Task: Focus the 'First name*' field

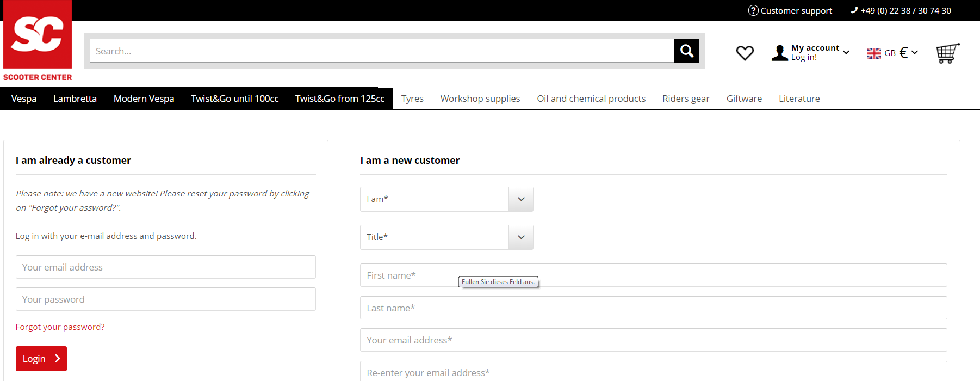Action: (654, 275)
